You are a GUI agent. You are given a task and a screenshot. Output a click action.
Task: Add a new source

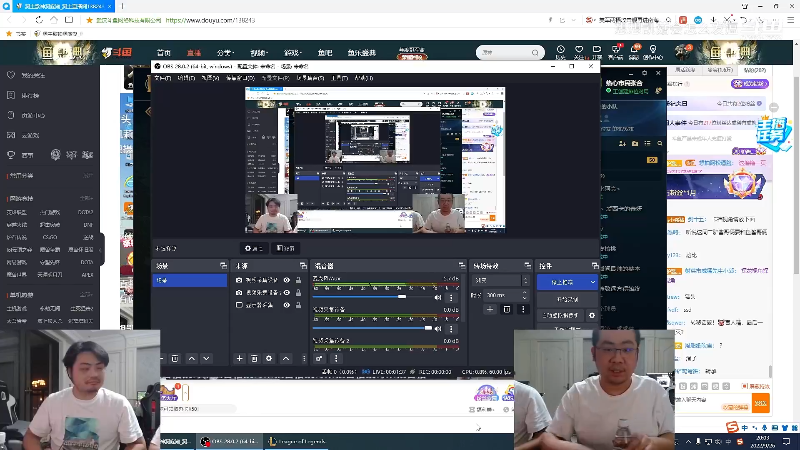point(239,359)
